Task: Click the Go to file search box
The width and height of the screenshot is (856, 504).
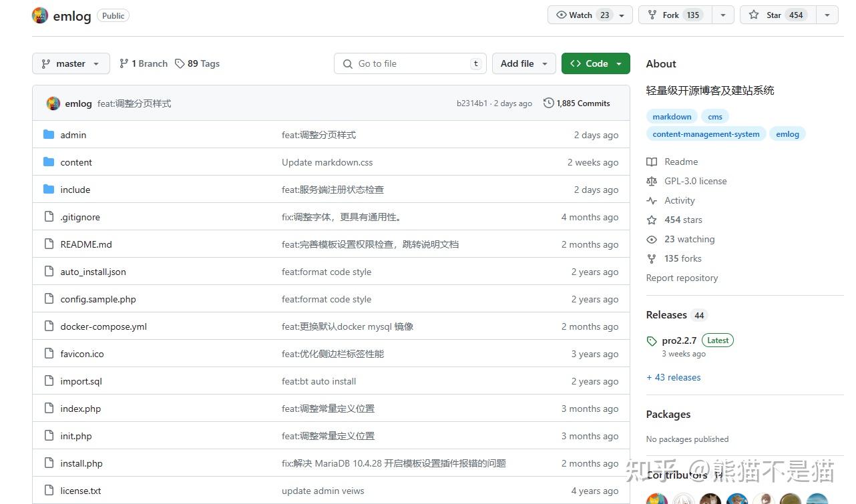Action: coord(410,63)
